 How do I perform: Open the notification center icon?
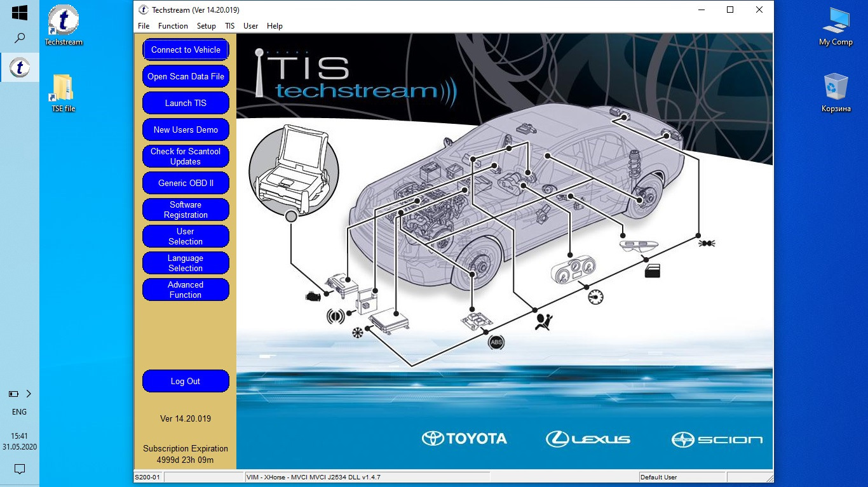pos(19,469)
